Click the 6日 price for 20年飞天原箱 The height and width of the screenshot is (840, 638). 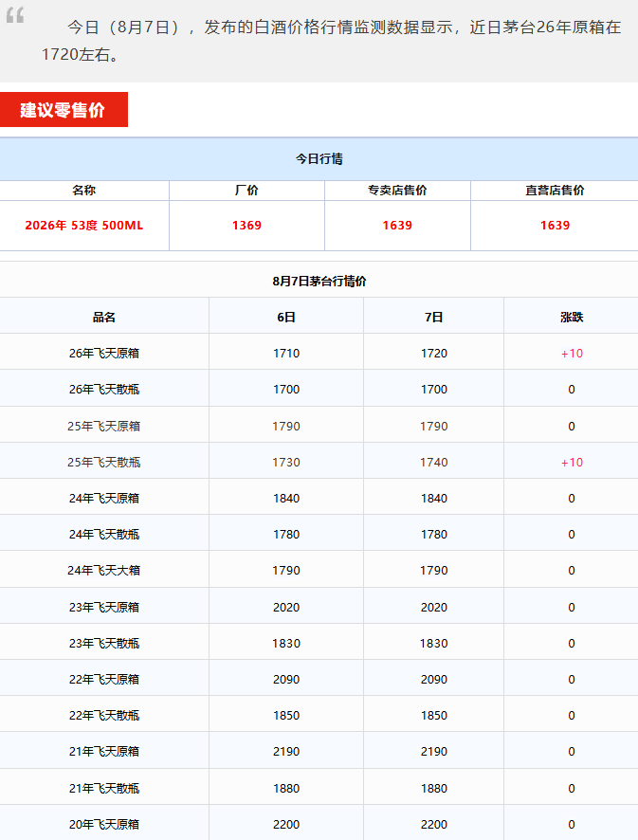coord(286,825)
